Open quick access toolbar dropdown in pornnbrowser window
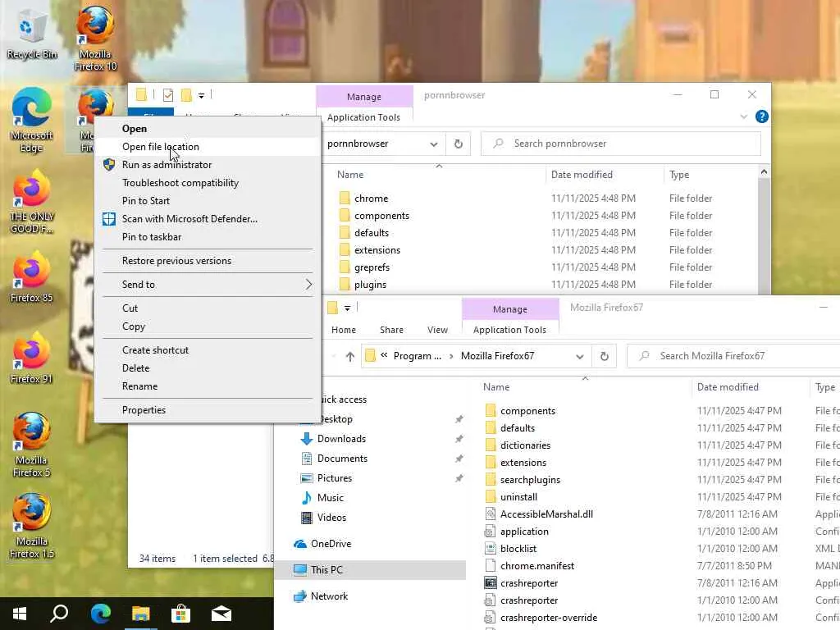Screen dimensions: 840x630 point(202,96)
